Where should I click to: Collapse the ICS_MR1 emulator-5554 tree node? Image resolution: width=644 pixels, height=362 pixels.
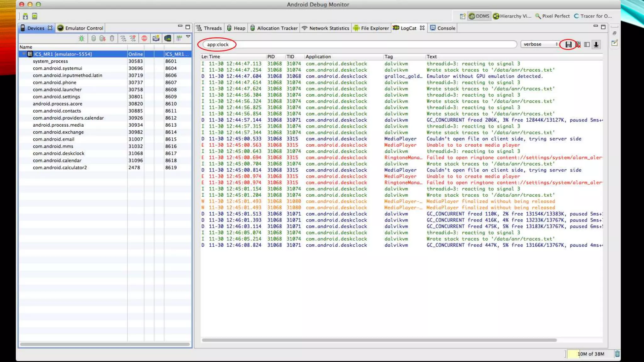[x=24, y=54]
